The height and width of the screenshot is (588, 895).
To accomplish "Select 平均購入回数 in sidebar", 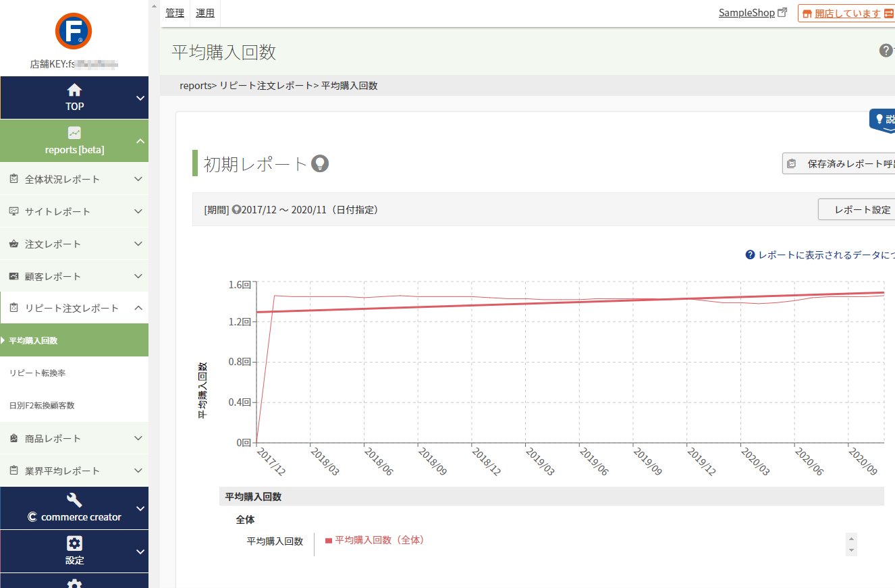I will 74,340.
